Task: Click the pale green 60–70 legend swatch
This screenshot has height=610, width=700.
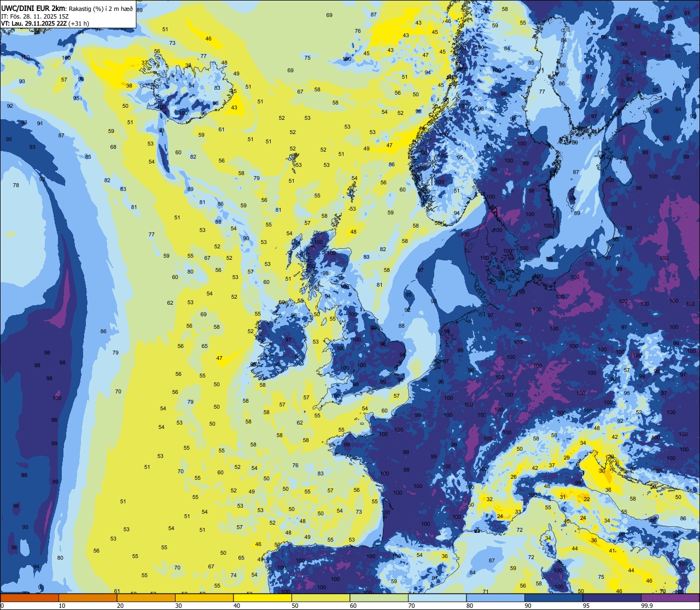Action: pos(379,598)
